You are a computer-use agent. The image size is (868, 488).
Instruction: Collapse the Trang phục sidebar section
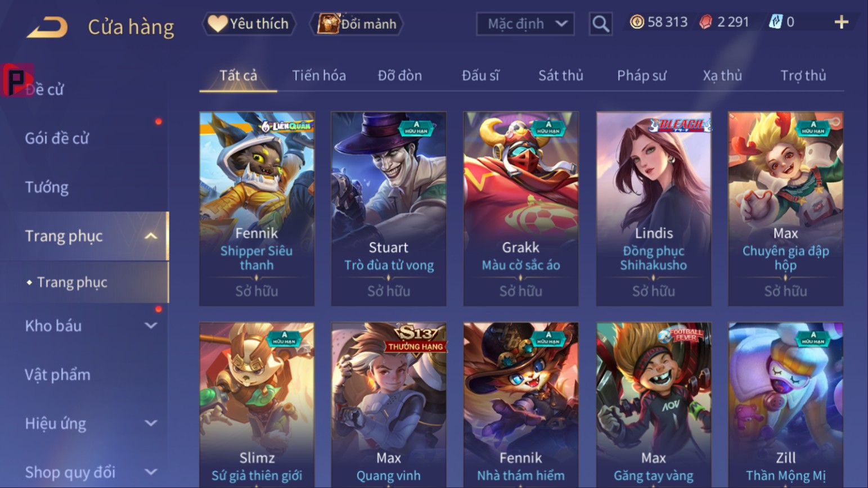[151, 236]
